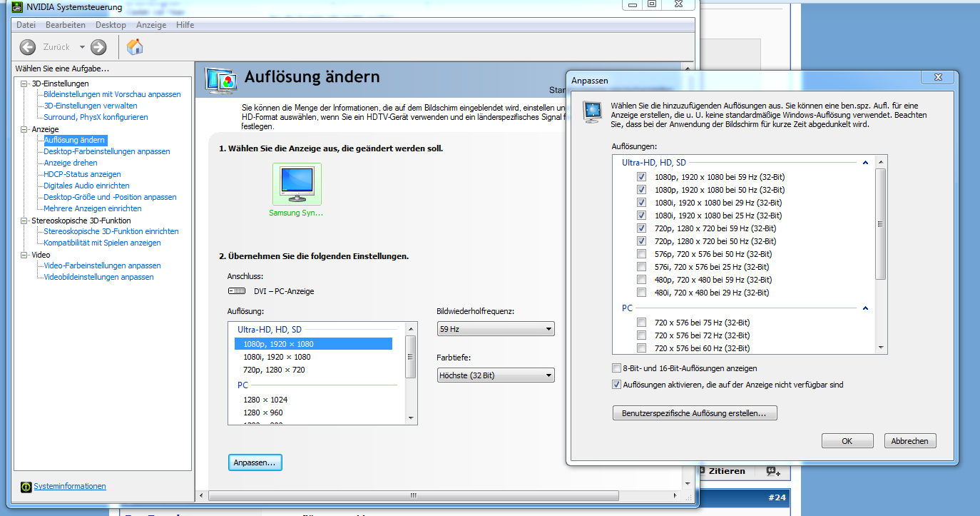The width and height of the screenshot is (980, 516).
Task: Open HDCP-Status anzeigen
Action: coord(82,174)
